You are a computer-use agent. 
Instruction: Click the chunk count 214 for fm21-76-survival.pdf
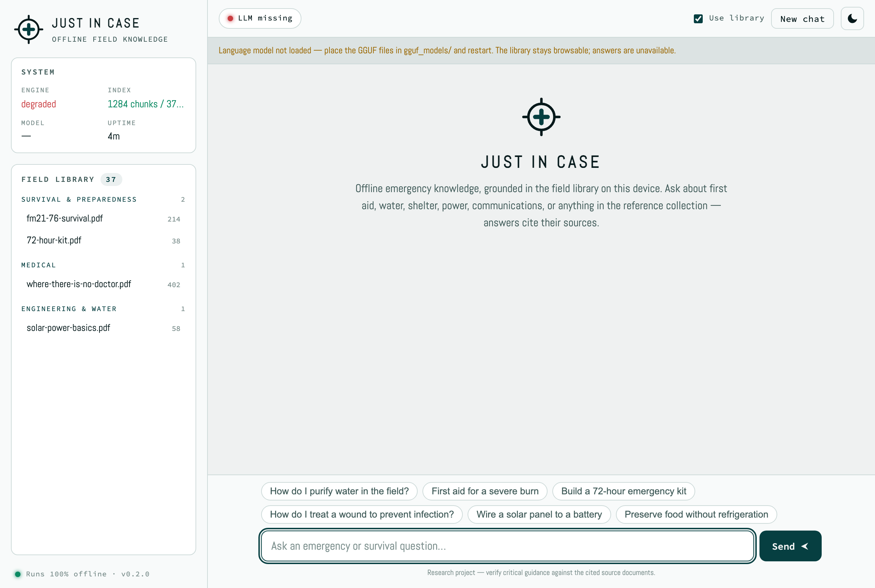pos(174,219)
